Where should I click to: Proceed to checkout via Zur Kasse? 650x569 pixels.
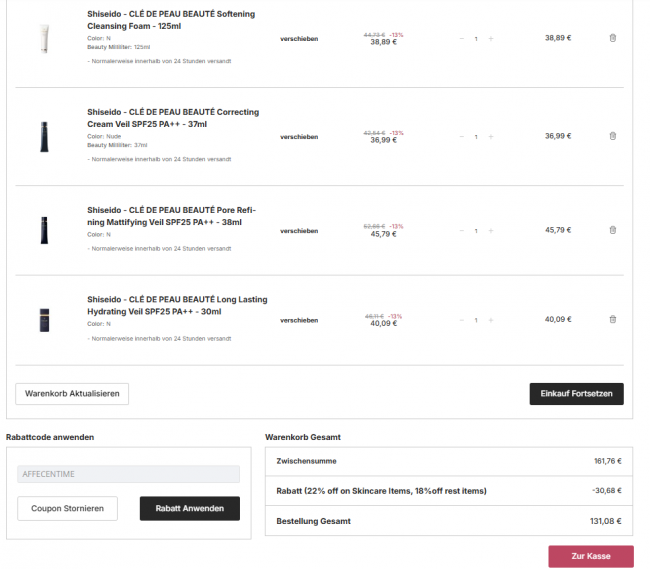point(591,556)
